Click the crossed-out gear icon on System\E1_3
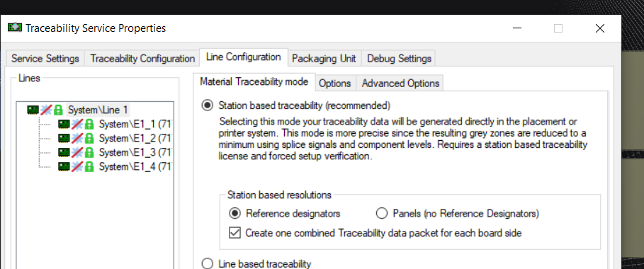Viewport: 644px width, 269px height. pyautogui.click(x=77, y=152)
